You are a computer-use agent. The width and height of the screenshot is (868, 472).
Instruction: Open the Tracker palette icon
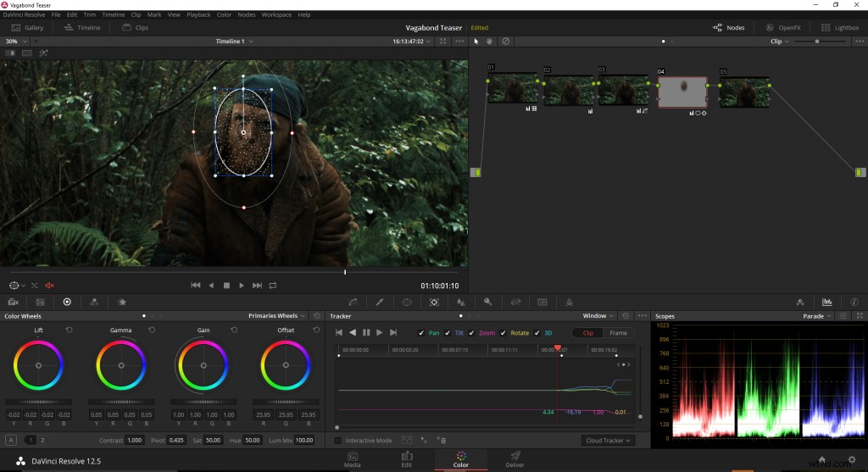pos(434,302)
